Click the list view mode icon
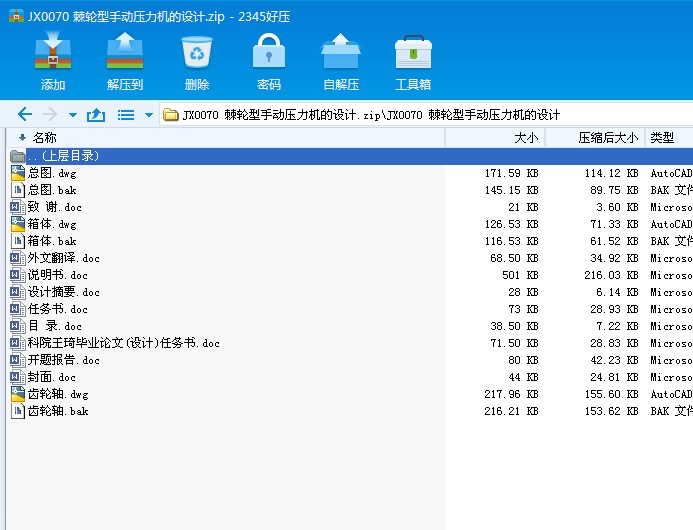 pyautogui.click(x=126, y=115)
